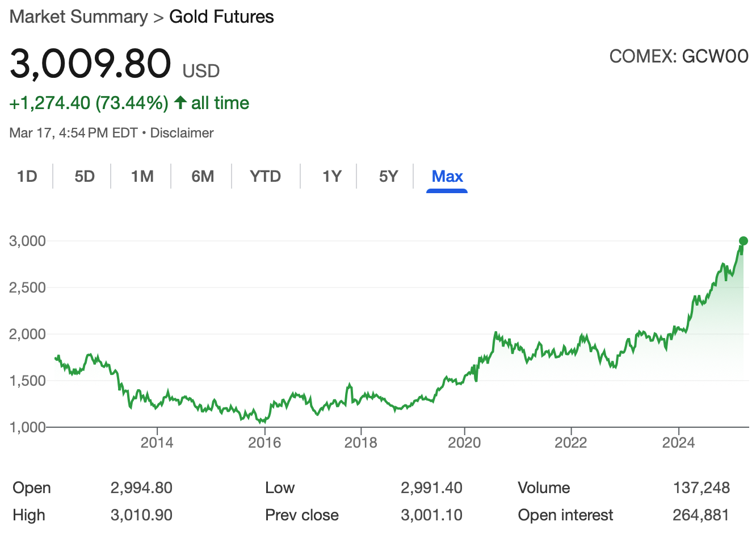Click the 2016 label on the time axis
756x534 pixels.
264,443
